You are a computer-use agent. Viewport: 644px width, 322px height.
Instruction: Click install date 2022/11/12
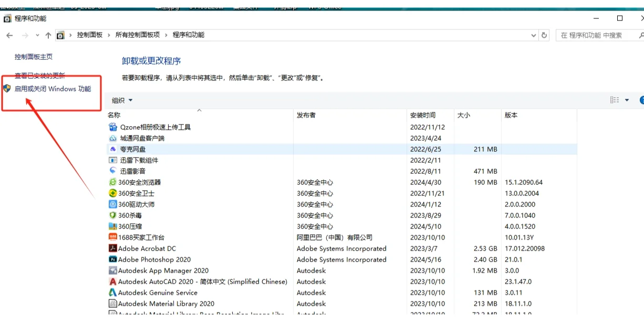(x=428, y=127)
